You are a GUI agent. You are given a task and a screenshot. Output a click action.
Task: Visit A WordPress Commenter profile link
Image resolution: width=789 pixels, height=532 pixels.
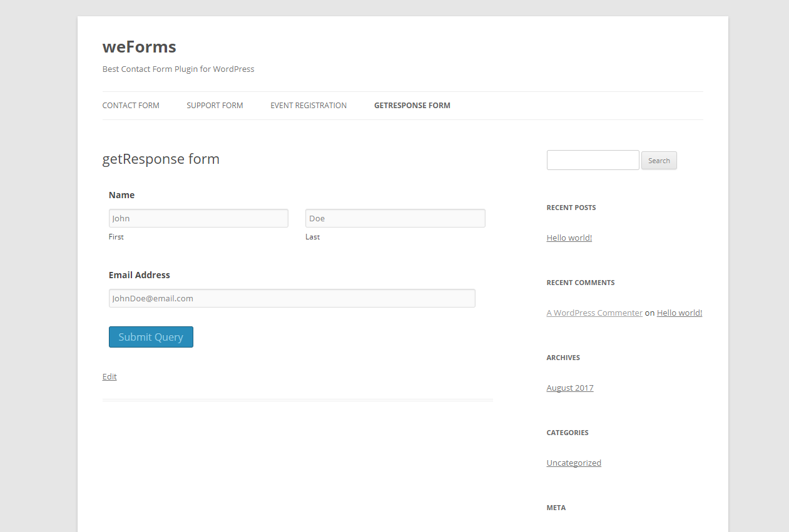[594, 312]
